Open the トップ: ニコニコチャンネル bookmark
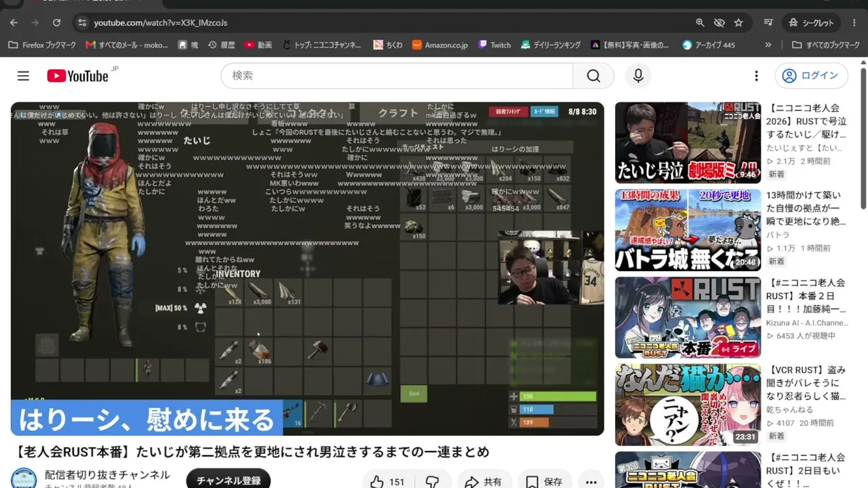868x488 pixels. tap(321, 45)
